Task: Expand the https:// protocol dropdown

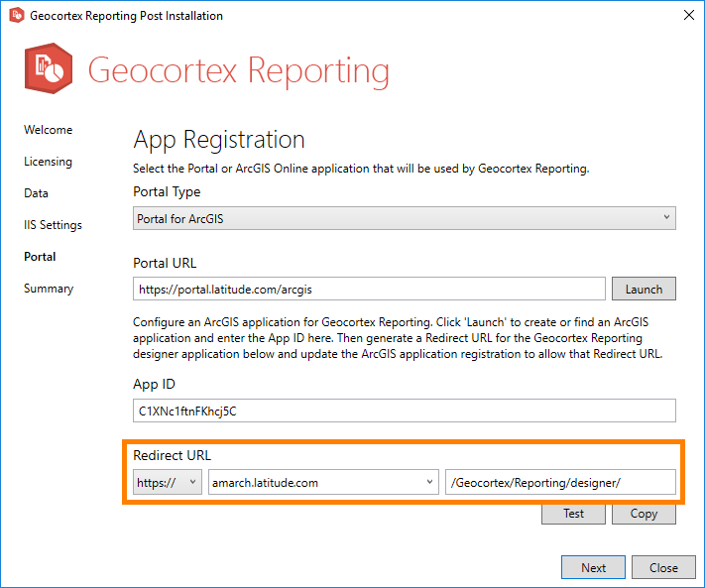Action: pos(168,482)
